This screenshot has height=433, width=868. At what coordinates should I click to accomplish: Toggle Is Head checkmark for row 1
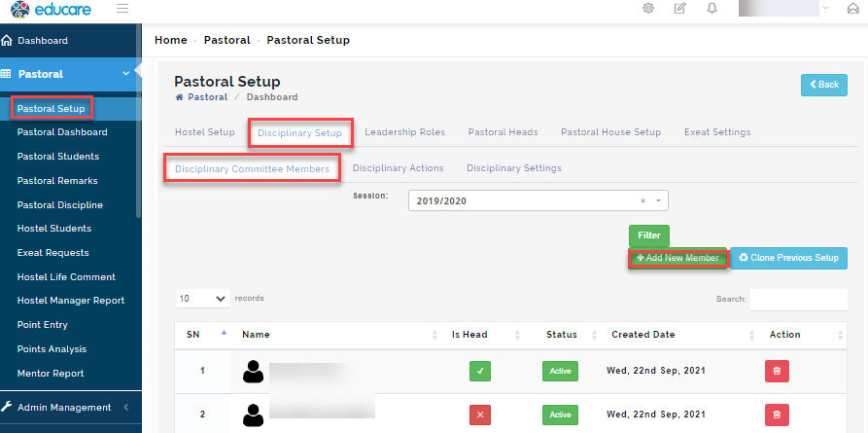pyautogui.click(x=480, y=371)
